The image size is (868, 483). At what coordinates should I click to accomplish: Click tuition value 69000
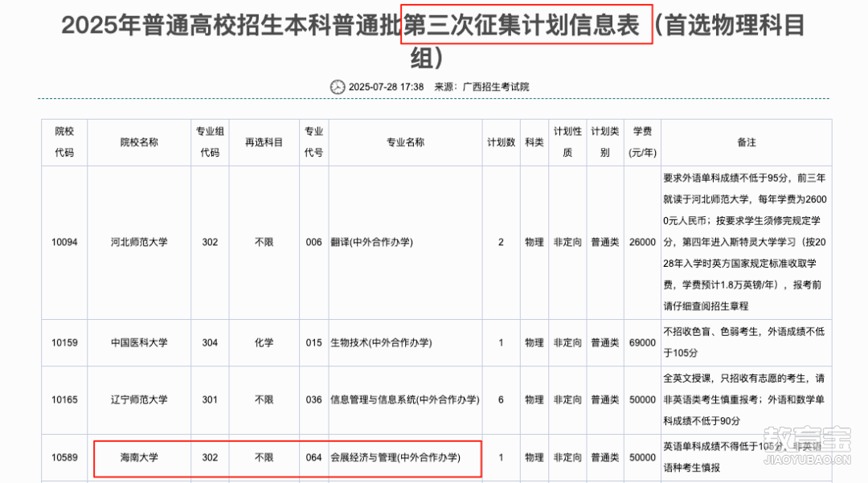642,342
